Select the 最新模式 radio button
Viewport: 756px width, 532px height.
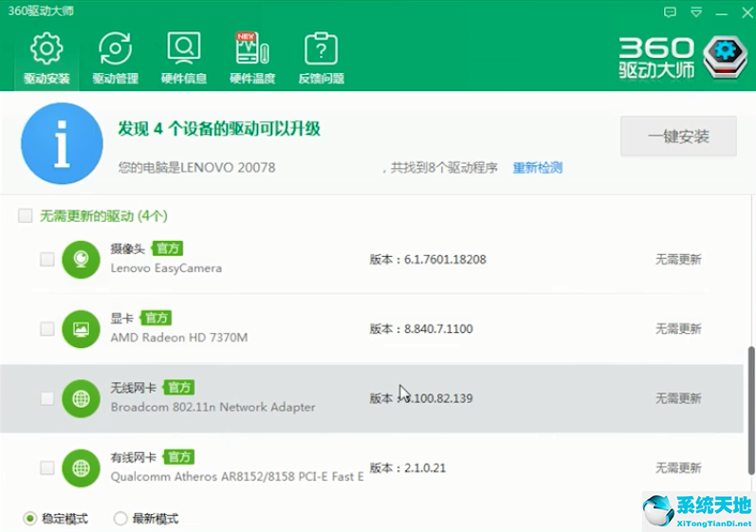tap(120, 519)
